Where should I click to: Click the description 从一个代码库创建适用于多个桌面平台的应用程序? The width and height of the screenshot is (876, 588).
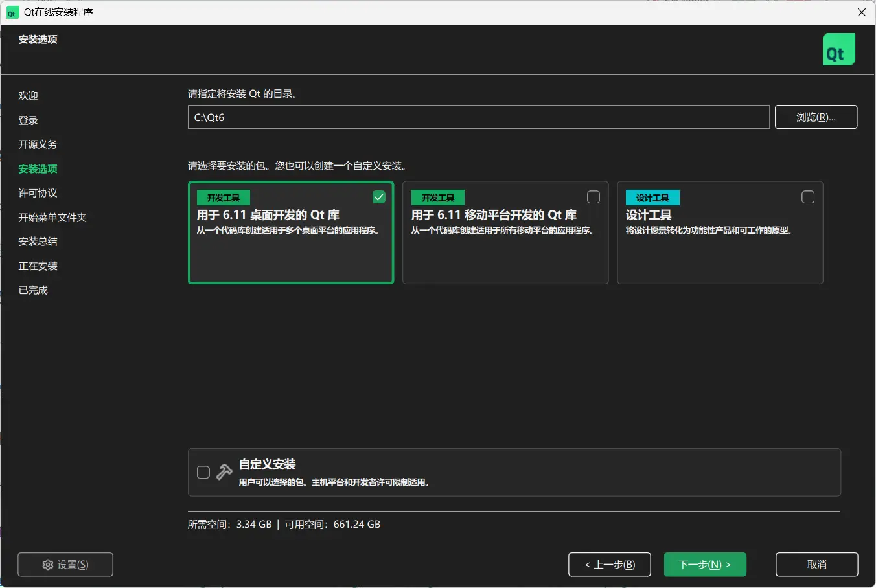pos(289,231)
